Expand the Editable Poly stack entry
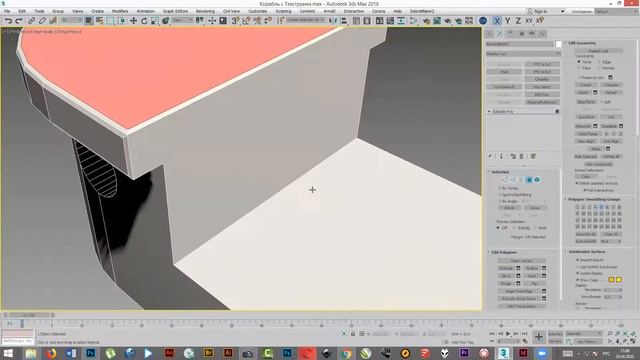This screenshot has width=640, height=360. click(489, 111)
